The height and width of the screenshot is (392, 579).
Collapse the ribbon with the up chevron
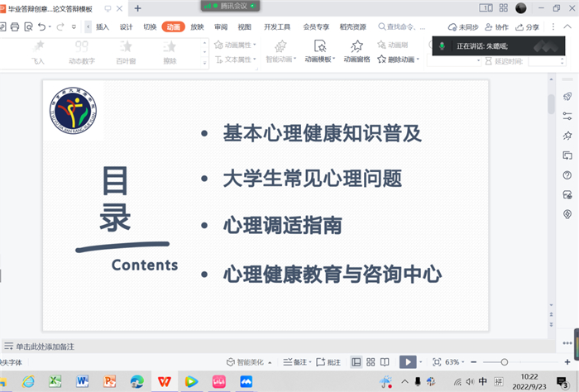(567, 26)
